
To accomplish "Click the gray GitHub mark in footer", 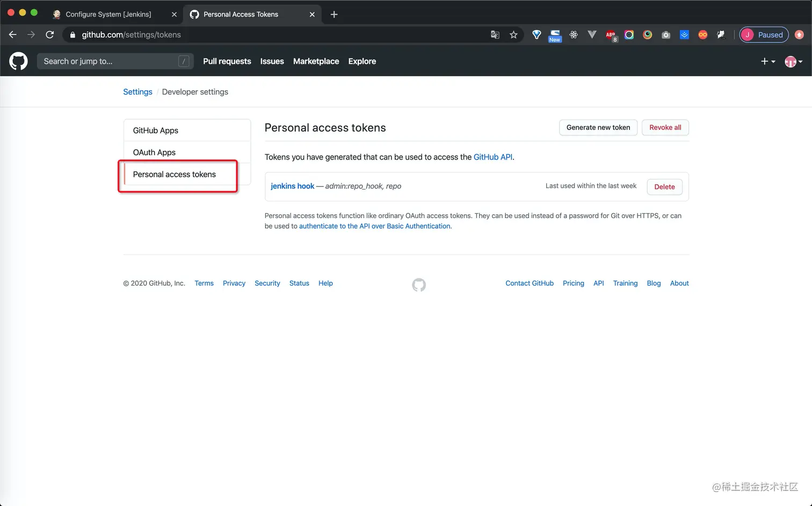I will click(x=419, y=285).
